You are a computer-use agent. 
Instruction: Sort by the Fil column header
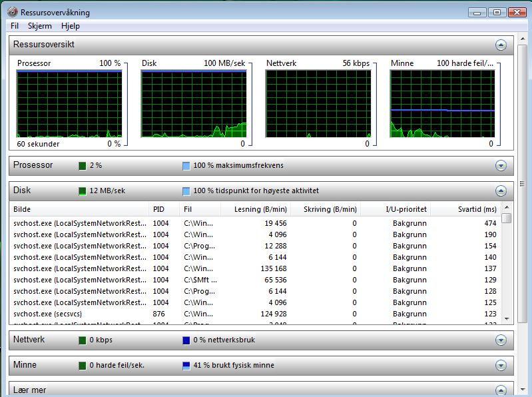click(200, 209)
